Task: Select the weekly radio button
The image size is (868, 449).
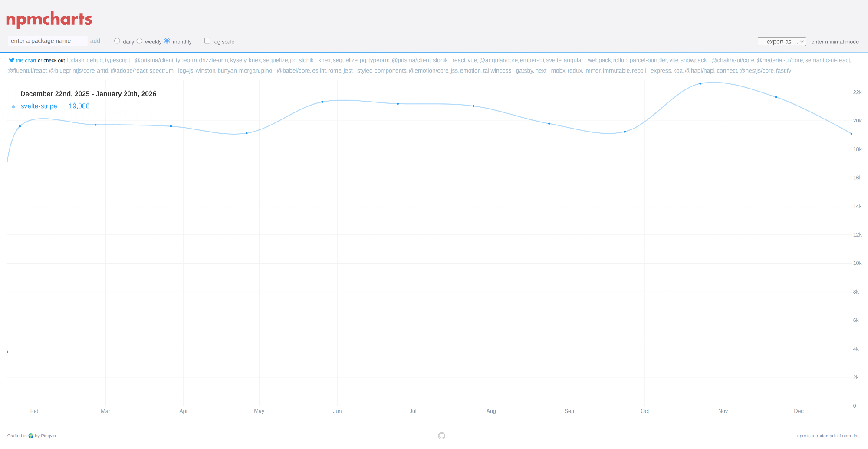Action: 139,41
